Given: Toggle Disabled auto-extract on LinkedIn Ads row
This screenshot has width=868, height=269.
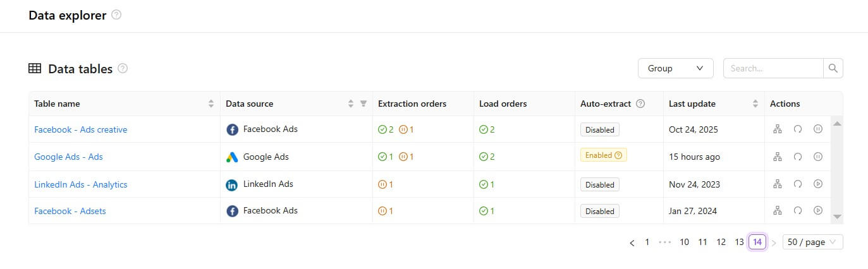Looking at the screenshot, I should point(599,185).
